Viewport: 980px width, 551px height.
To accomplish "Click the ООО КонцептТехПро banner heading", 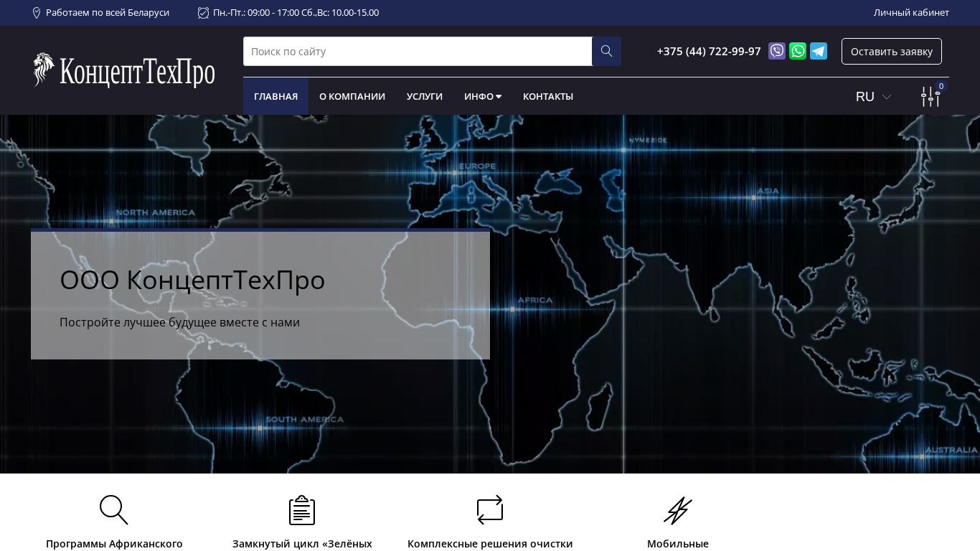I will (192, 280).
